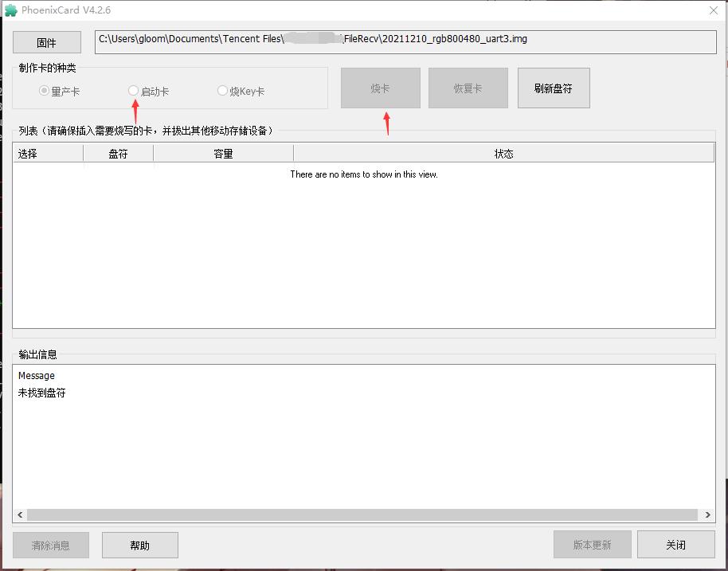728x571 pixels.
Task: Click the right scroll arrow in output box
Action: (707, 515)
